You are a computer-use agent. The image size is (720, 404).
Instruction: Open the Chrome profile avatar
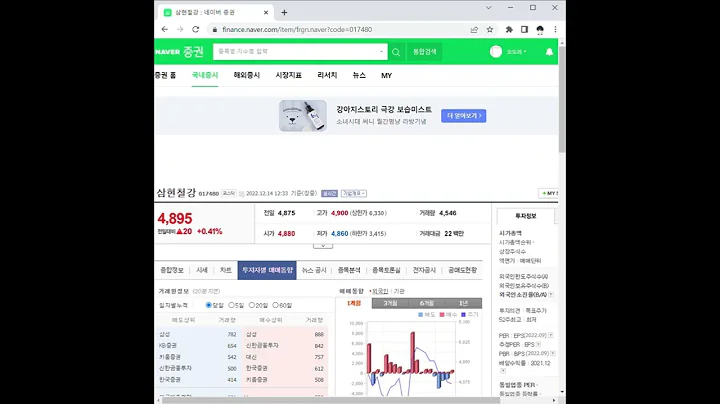click(540, 29)
